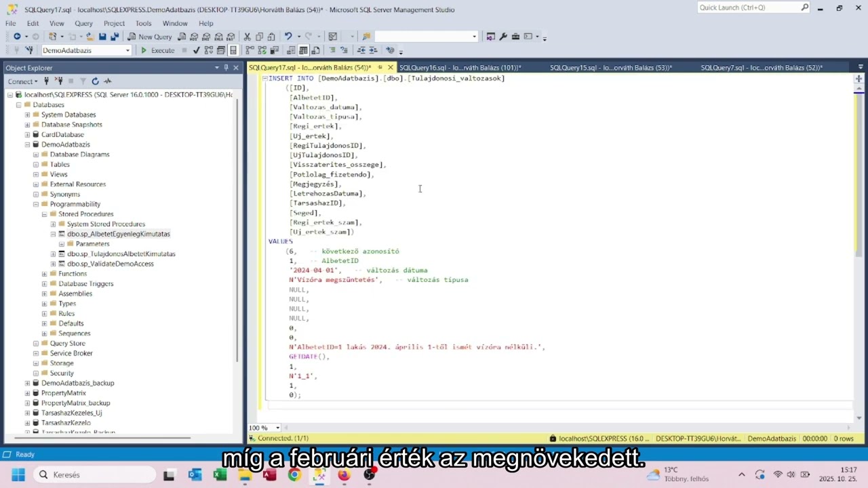The image size is (868, 488).
Task: Click the Parse checkmark icon
Action: point(197,50)
